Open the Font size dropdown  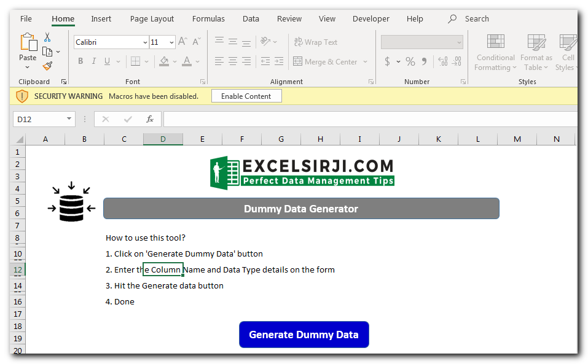[x=171, y=42]
